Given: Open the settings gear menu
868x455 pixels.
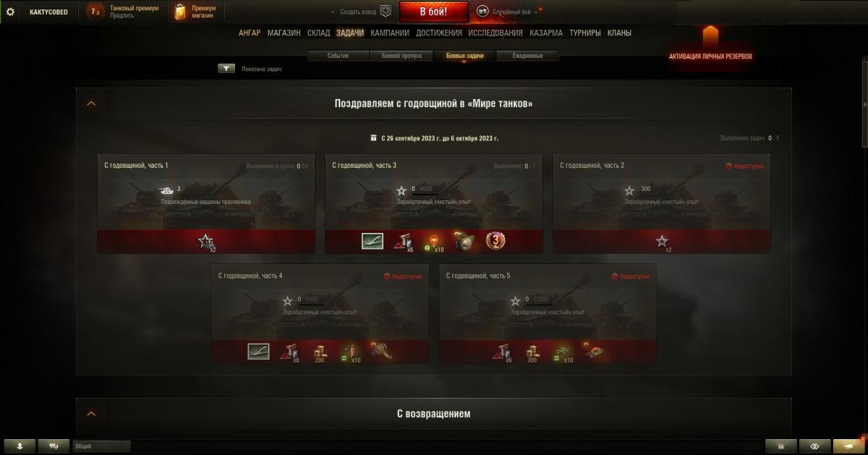Looking at the screenshot, I should tap(10, 12).
